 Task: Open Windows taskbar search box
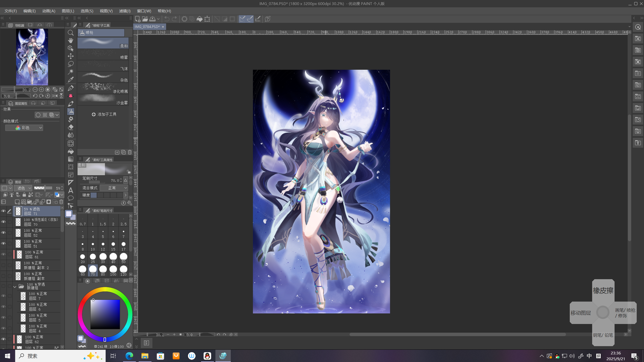(60, 356)
